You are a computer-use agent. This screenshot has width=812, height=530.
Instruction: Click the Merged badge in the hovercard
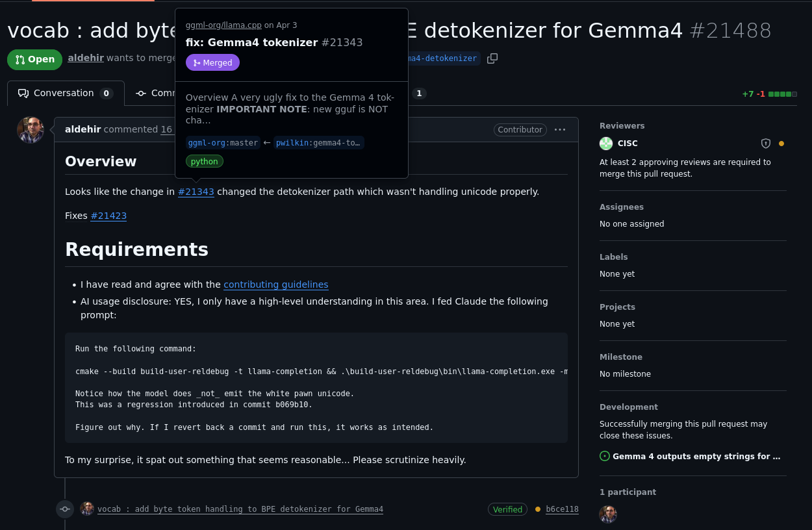point(212,62)
